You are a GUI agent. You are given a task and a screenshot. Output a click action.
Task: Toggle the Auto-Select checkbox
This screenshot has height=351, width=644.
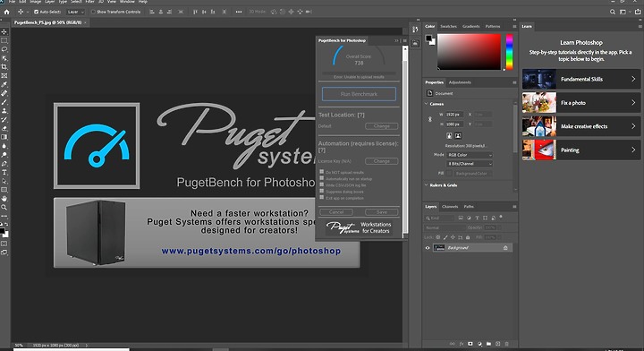[x=36, y=12]
